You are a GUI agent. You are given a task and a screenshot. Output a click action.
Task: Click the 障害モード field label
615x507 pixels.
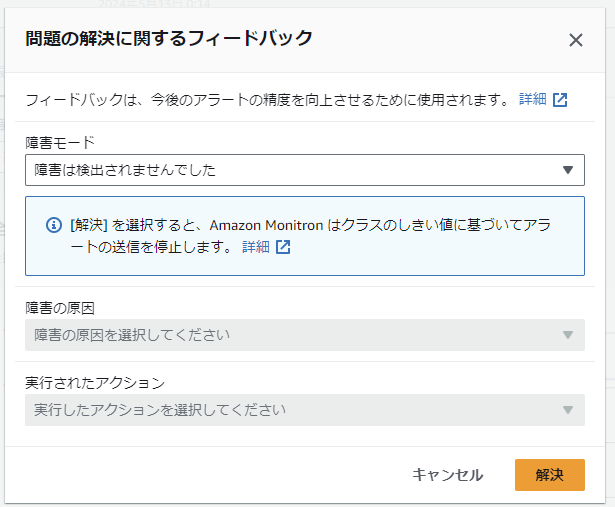(x=59, y=142)
